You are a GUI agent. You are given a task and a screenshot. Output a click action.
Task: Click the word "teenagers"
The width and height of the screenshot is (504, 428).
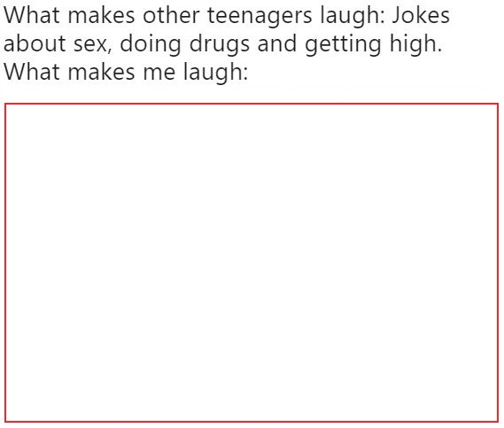click(260, 17)
